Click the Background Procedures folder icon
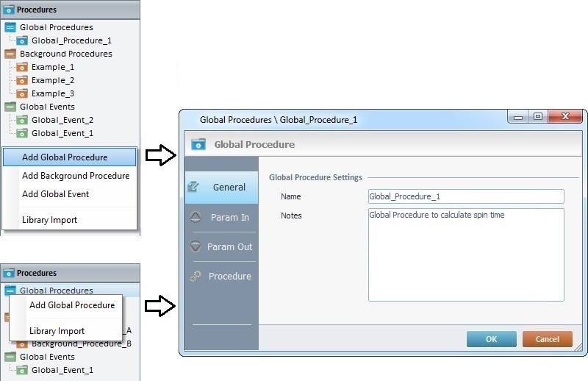 pyautogui.click(x=10, y=54)
